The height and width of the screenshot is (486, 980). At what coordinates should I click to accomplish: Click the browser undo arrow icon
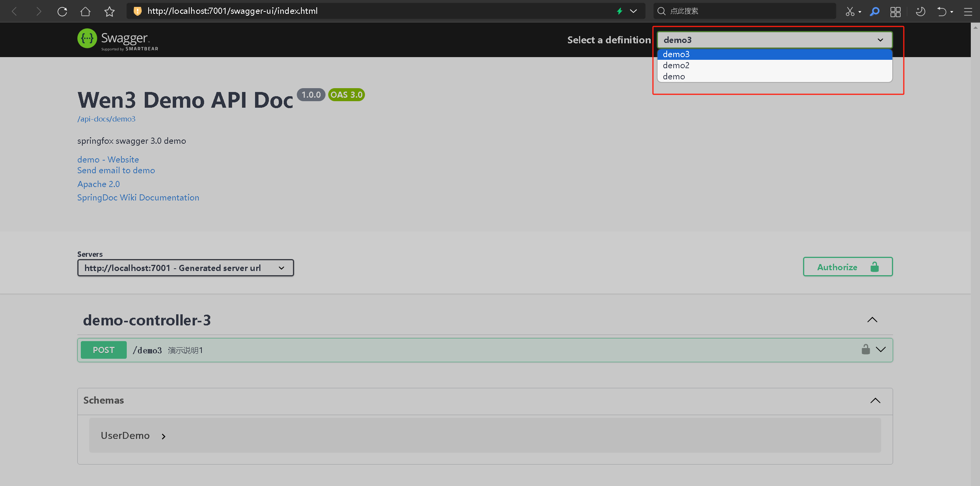click(x=942, y=11)
